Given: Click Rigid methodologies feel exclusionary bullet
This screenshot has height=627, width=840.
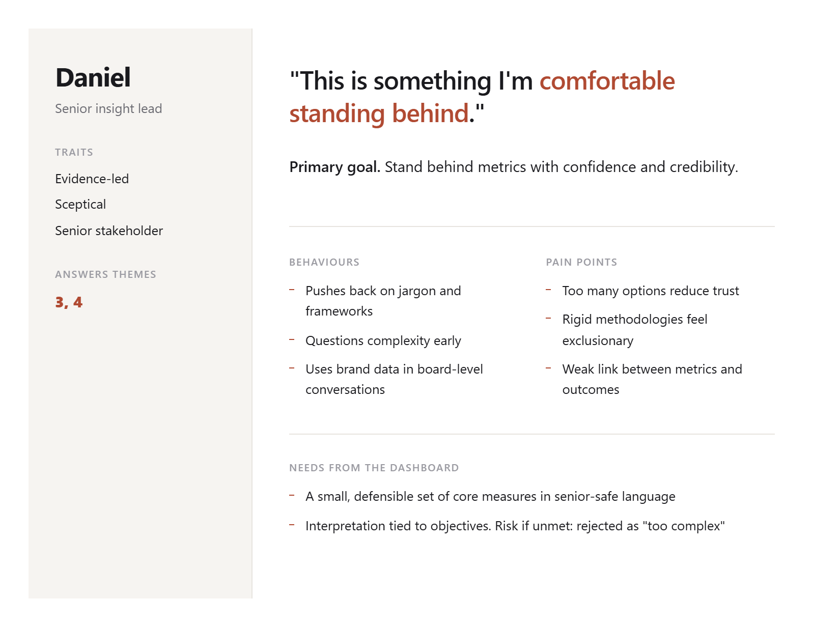Looking at the screenshot, I should (635, 330).
